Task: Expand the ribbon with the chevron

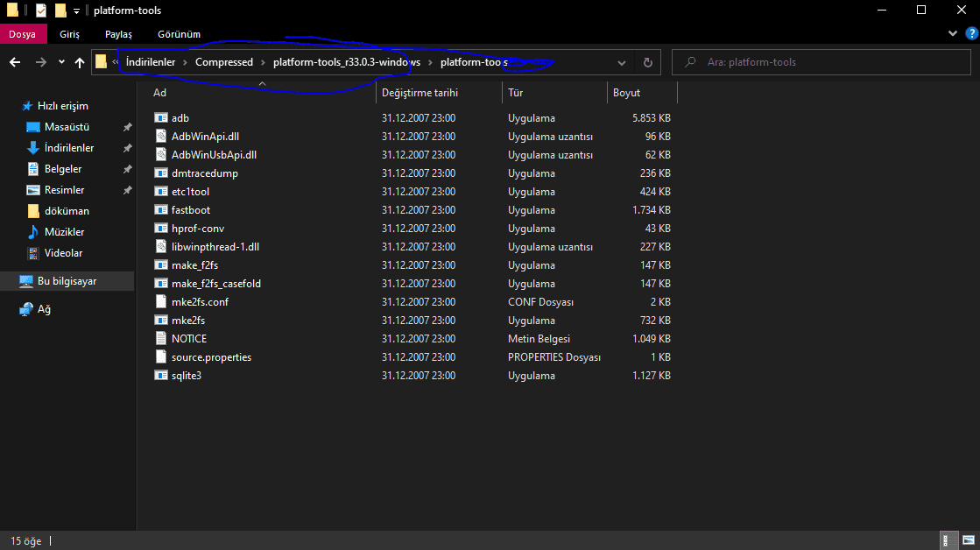Action: tap(955, 33)
